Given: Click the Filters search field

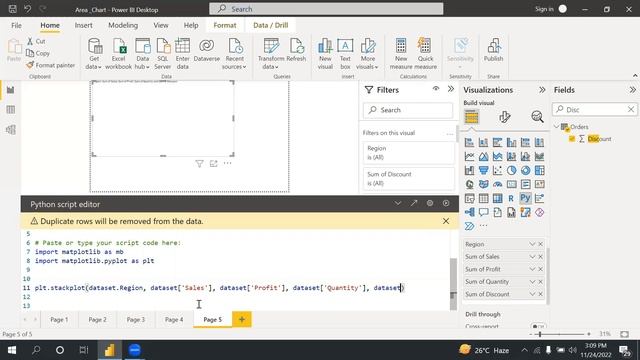Looking at the screenshot, I should 408,110.
